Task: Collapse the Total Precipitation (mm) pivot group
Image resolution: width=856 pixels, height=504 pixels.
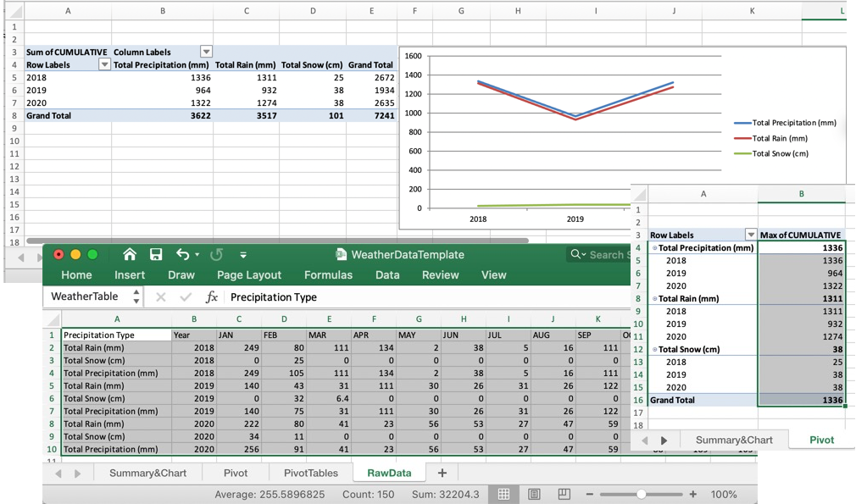Action: point(653,248)
